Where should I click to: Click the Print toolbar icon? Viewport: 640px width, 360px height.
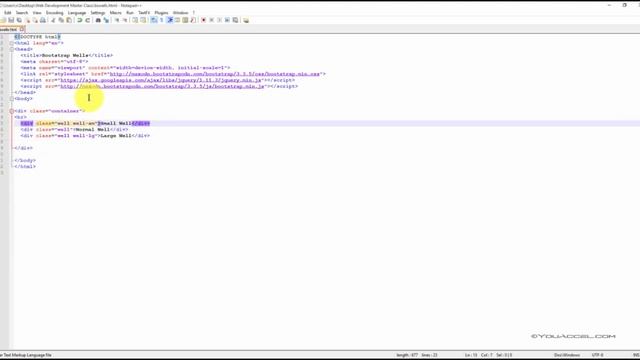(42, 20)
